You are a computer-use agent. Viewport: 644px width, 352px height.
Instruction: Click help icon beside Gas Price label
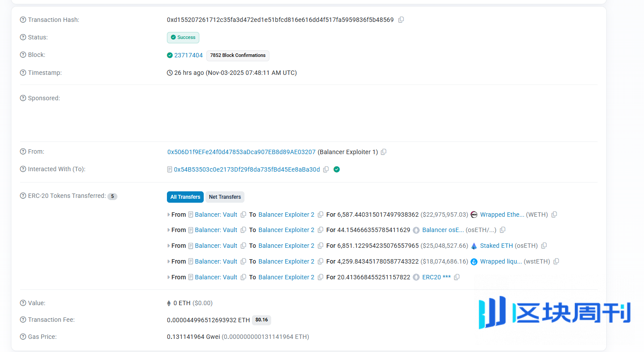[23, 337]
